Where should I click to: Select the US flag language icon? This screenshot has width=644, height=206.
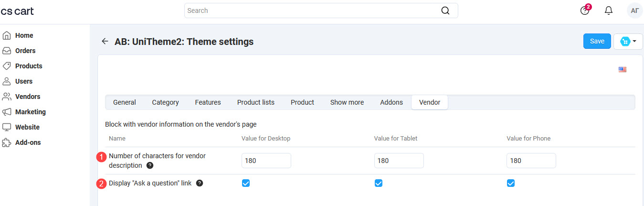[x=623, y=69]
